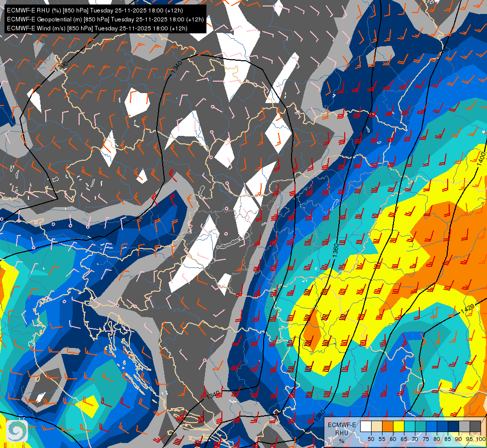Click the swirl logo icon in the corner
This screenshot has width=487, height=448.
tap(17, 431)
